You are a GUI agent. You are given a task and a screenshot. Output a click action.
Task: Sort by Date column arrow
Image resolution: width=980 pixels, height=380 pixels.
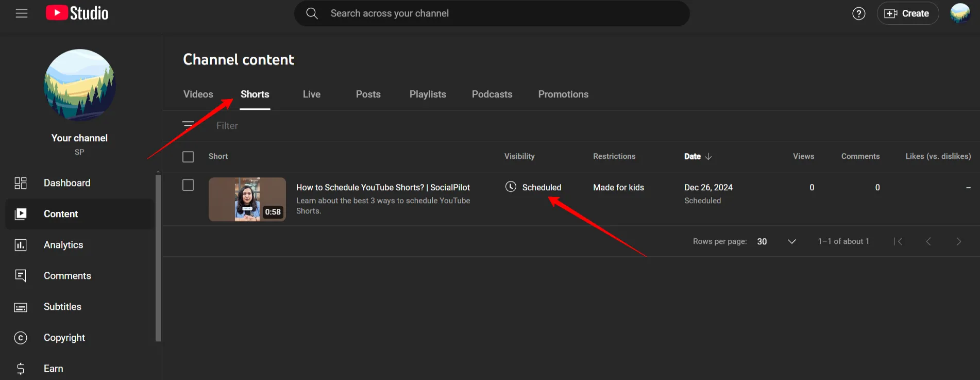(x=708, y=156)
